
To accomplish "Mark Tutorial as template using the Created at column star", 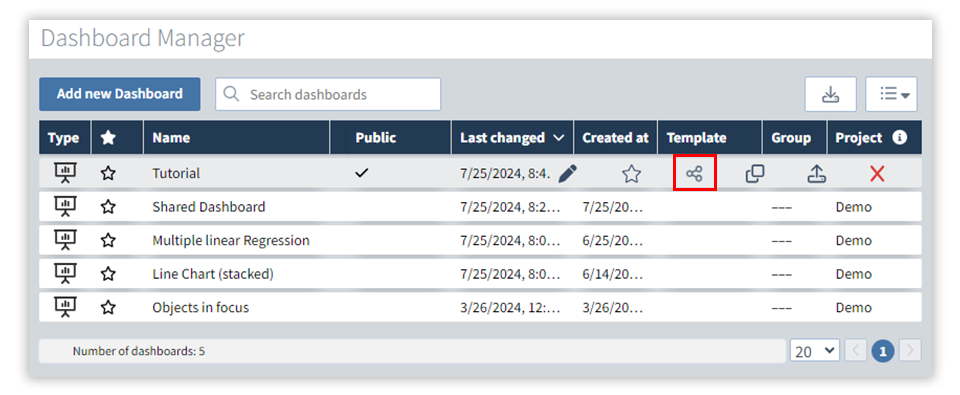I will (x=631, y=174).
